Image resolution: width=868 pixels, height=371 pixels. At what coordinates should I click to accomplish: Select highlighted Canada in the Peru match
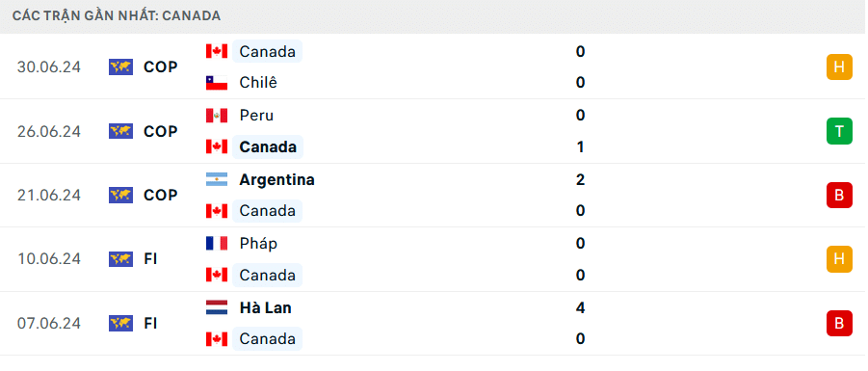[x=268, y=147]
